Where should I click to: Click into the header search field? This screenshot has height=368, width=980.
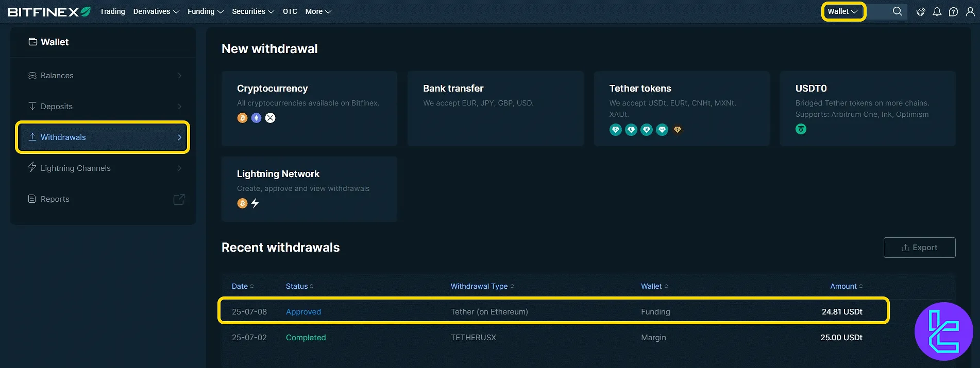click(886, 11)
